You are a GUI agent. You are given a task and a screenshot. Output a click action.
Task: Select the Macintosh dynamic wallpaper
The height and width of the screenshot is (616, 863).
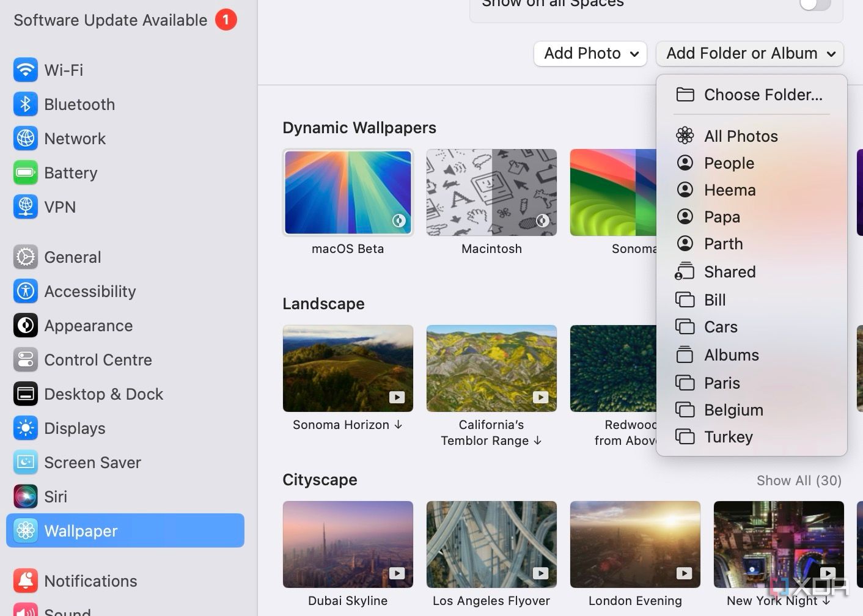[x=491, y=193]
